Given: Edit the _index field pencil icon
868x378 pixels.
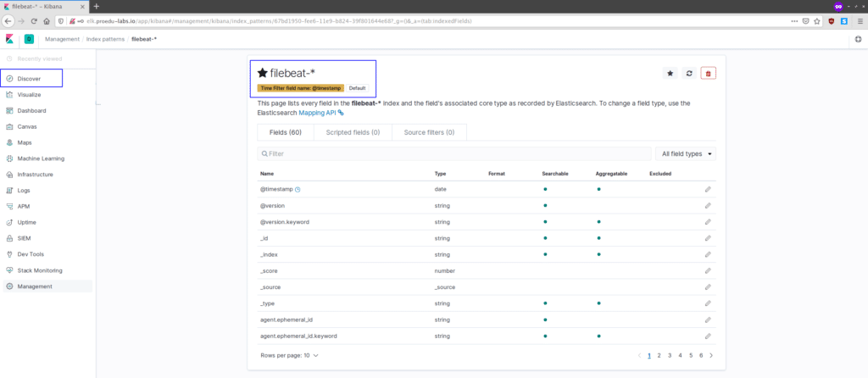Looking at the screenshot, I should pos(708,254).
